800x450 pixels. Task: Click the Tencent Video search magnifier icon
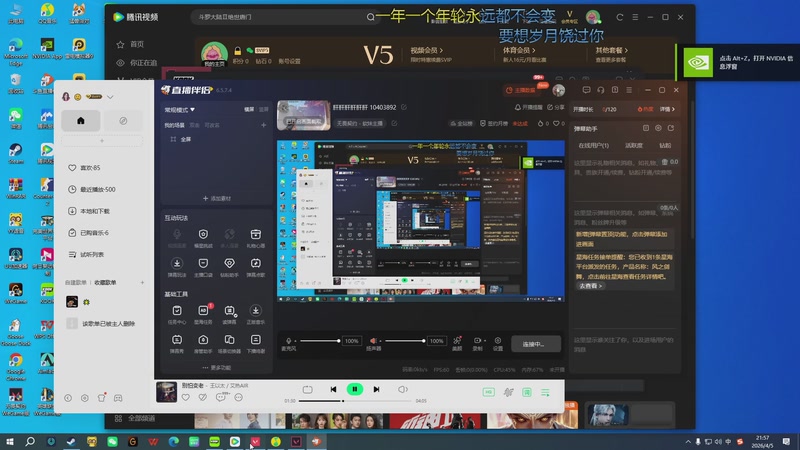(370, 17)
